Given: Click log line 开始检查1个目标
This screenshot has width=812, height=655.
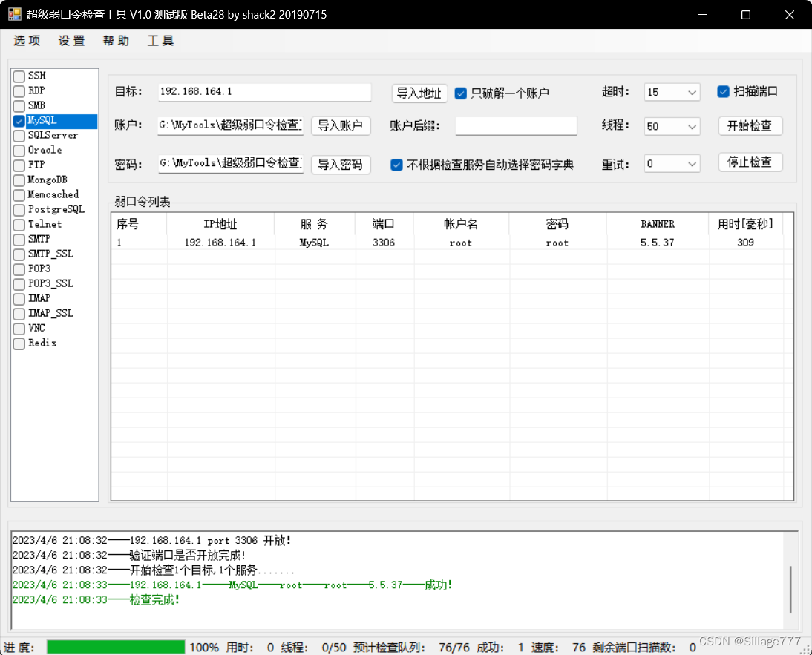Looking at the screenshot, I should [154, 570].
